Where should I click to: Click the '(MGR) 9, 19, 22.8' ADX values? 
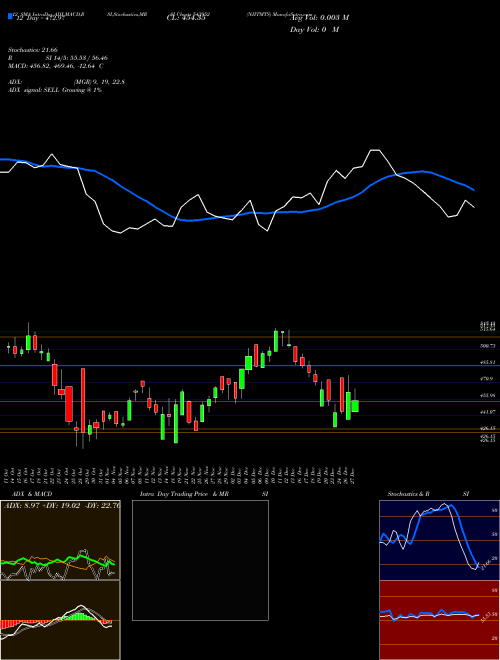[x=99, y=82]
